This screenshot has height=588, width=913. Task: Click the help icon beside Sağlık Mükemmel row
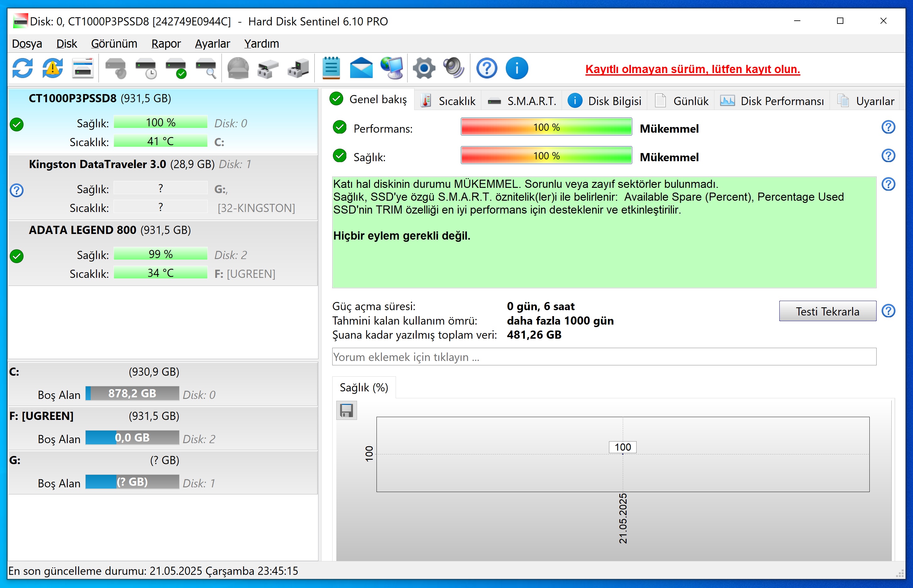(x=888, y=156)
